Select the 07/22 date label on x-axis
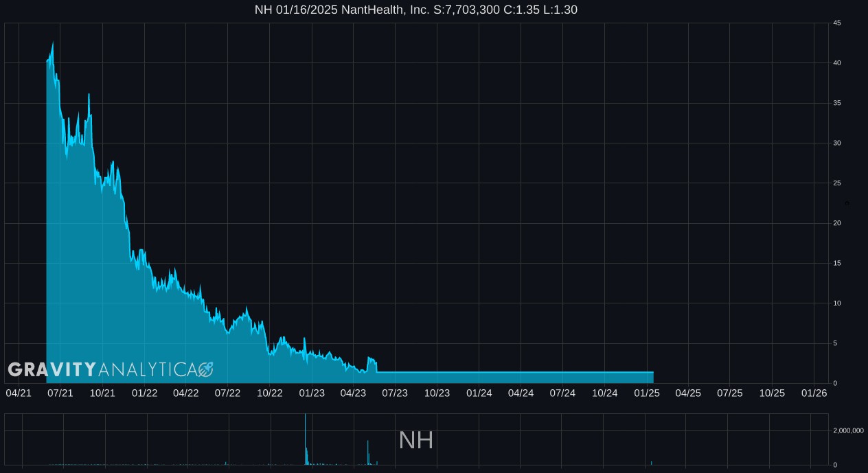 pos(228,393)
